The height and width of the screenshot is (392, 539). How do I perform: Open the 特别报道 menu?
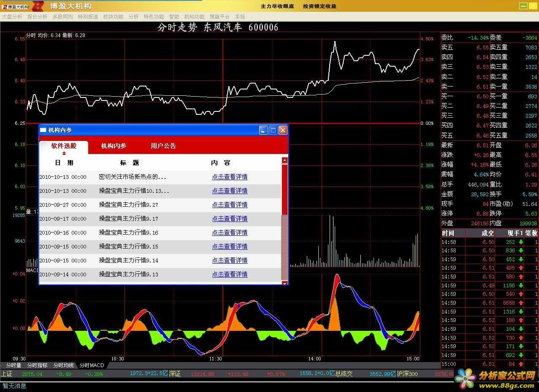[88, 17]
